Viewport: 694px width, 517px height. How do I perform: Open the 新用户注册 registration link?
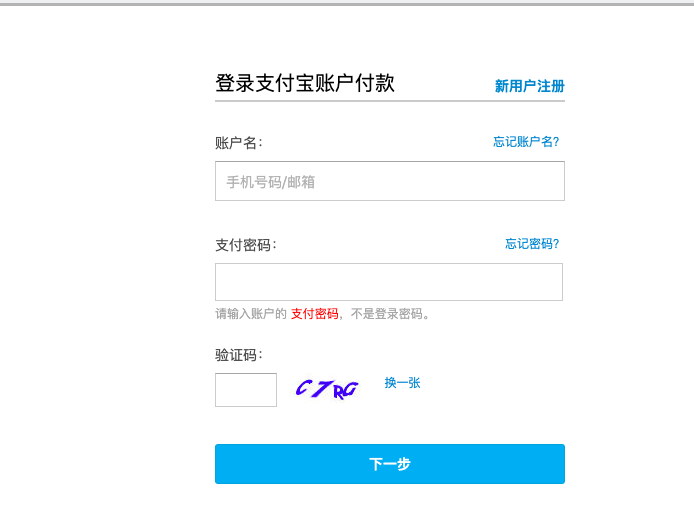pyautogui.click(x=529, y=86)
